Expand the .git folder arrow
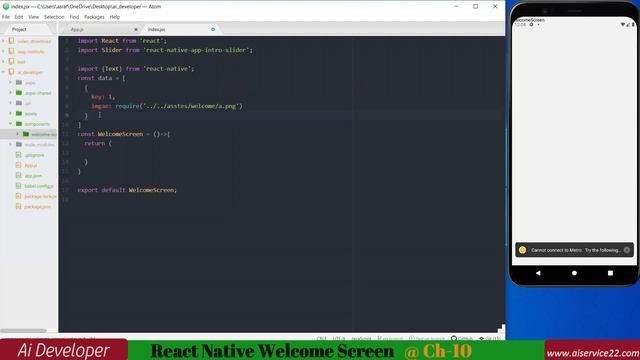The width and height of the screenshot is (640, 360). click(x=11, y=103)
